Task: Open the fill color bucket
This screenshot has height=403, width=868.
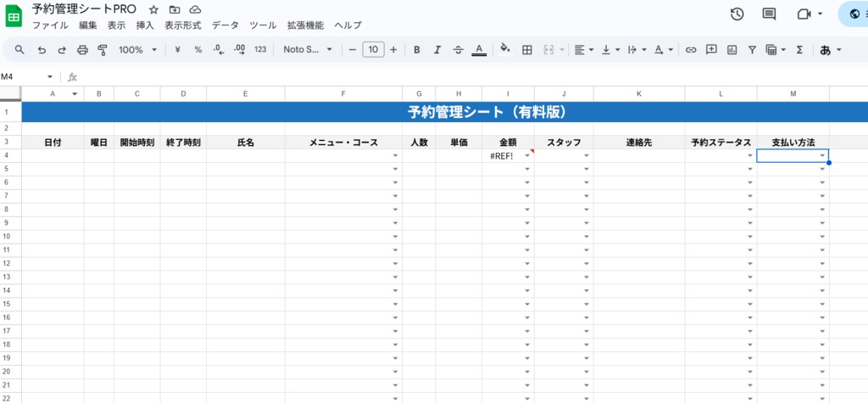Action: (505, 48)
